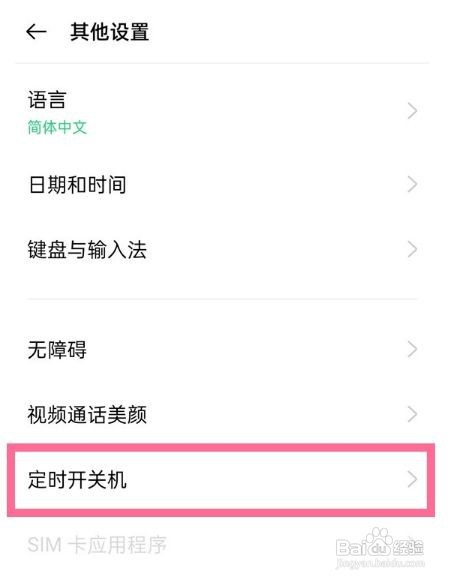This screenshot has width=453, height=581.
Task: Click the pink highlight box border
Action: [221, 447]
